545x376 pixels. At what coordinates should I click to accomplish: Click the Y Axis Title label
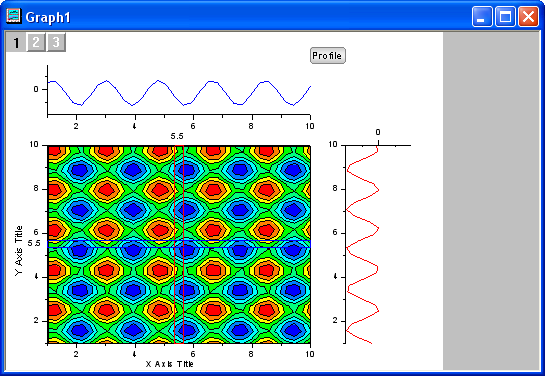[x=19, y=250]
